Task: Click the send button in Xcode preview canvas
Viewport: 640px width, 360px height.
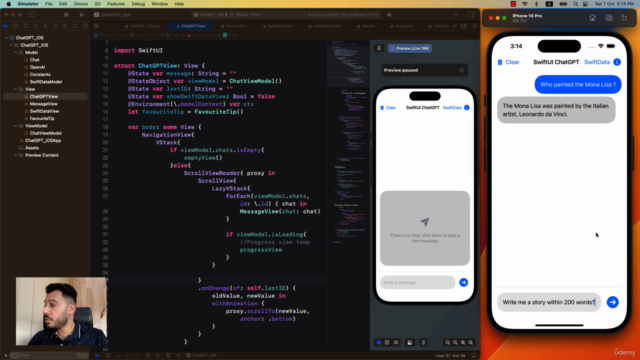Action: 463,282
